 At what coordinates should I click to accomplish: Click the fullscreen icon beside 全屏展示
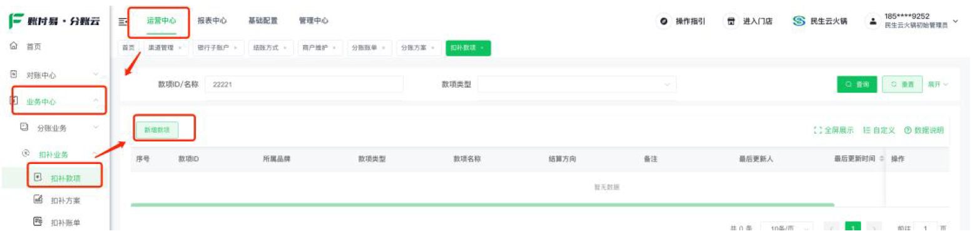817,130
